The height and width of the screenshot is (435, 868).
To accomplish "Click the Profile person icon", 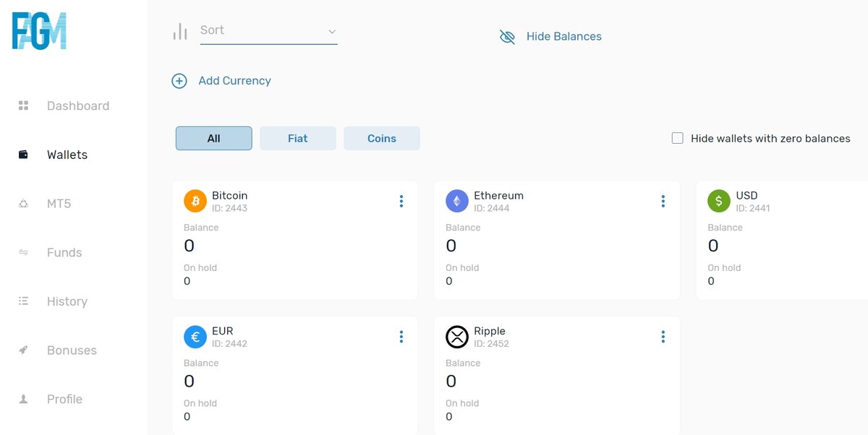I will (23, 399).
